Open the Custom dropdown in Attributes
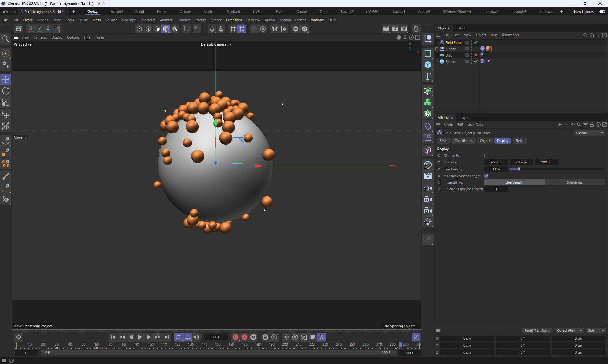This screenshot has height=364, width=608. (x=589, y=133)
